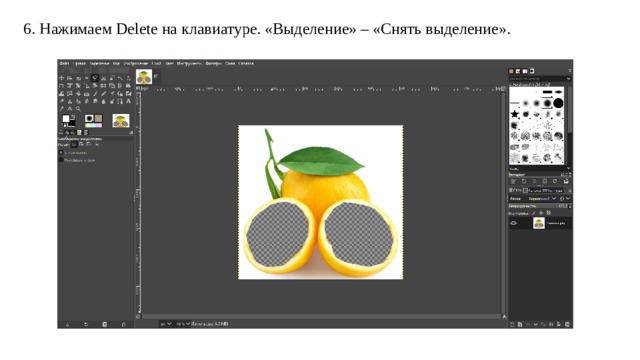Select the Scissors select tool
The image size is (640, 360).
[103, 78]
